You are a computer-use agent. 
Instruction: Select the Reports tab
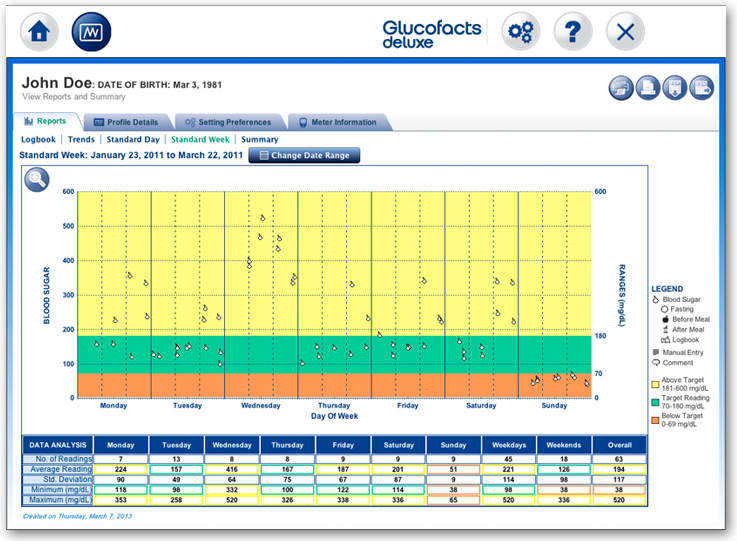coord(45,122)
